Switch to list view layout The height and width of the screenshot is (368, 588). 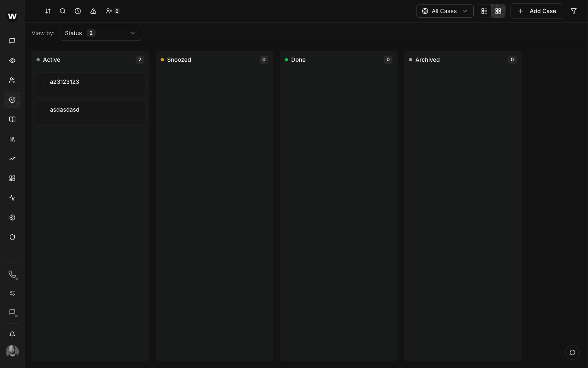(484, 11)
